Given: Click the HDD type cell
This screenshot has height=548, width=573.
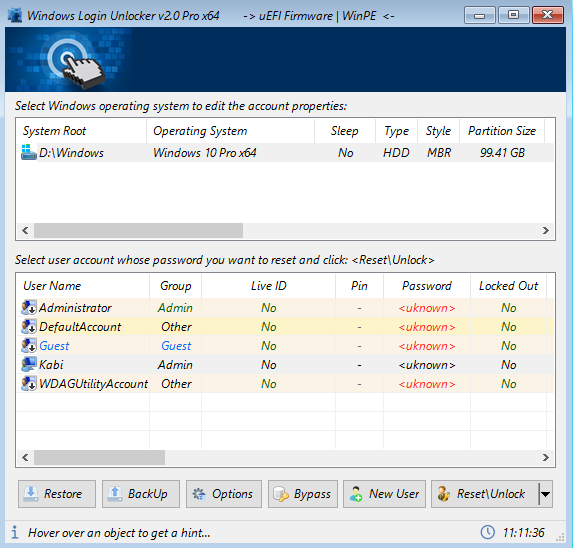Looking at the screenshot, I should (396, 153).
